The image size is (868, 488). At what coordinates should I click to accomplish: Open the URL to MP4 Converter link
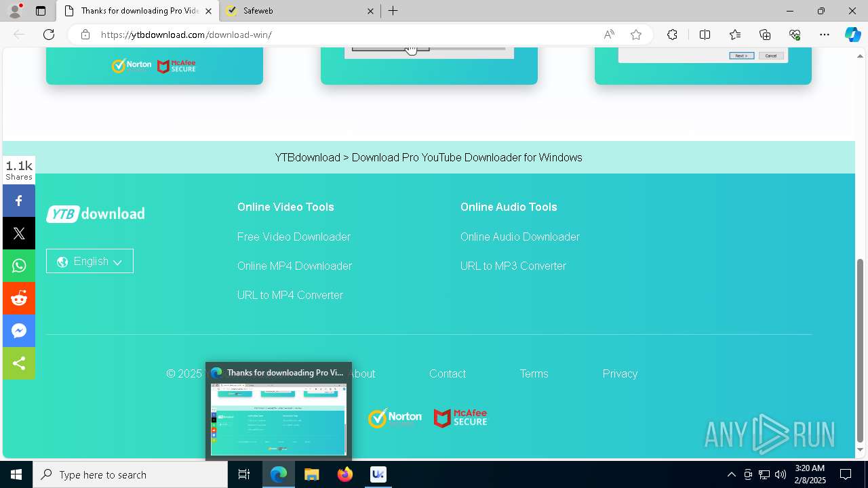point(290,295)
